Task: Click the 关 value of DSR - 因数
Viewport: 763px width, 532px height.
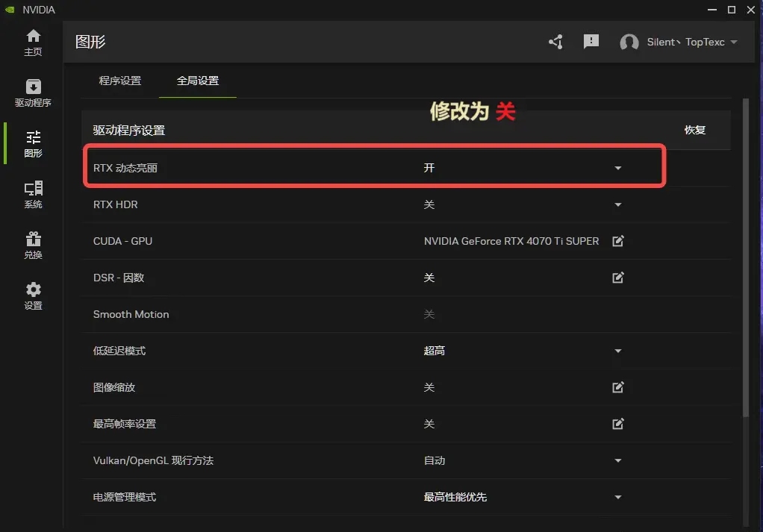Action: point(429,278)
